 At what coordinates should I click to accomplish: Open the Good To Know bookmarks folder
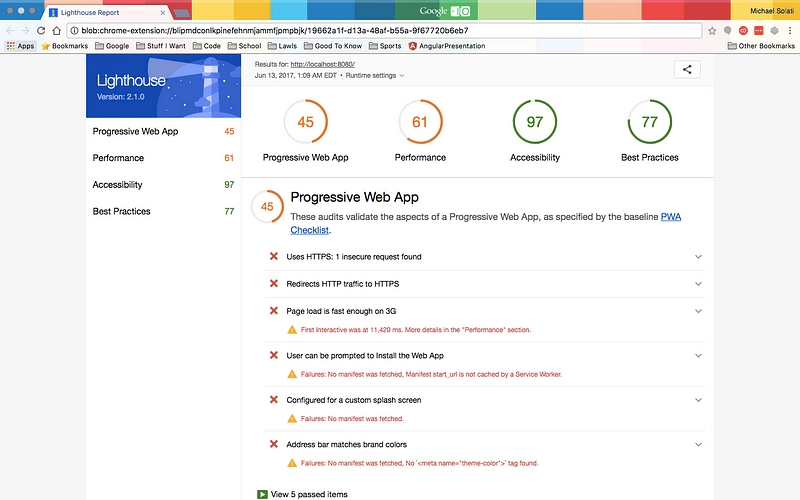(333, 46)
